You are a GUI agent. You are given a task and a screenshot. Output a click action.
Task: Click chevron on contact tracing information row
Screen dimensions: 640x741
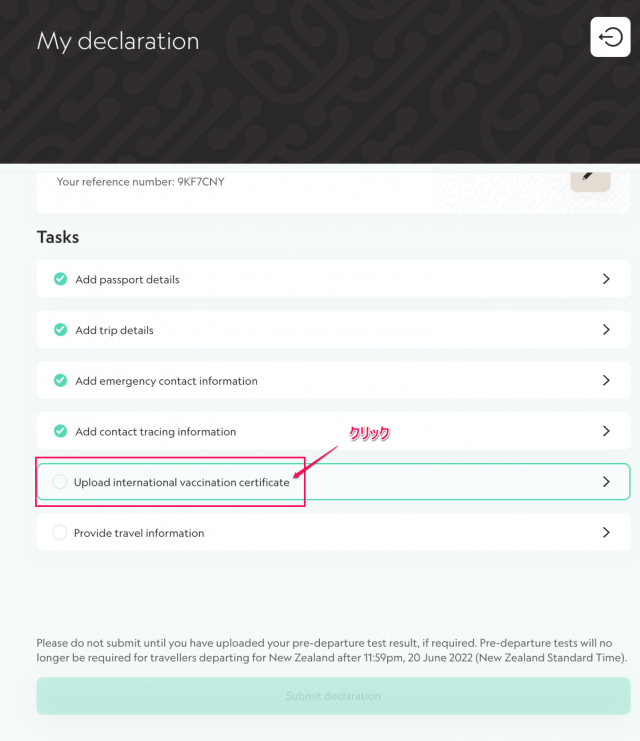pyautogui.click(x=606, y=431)
